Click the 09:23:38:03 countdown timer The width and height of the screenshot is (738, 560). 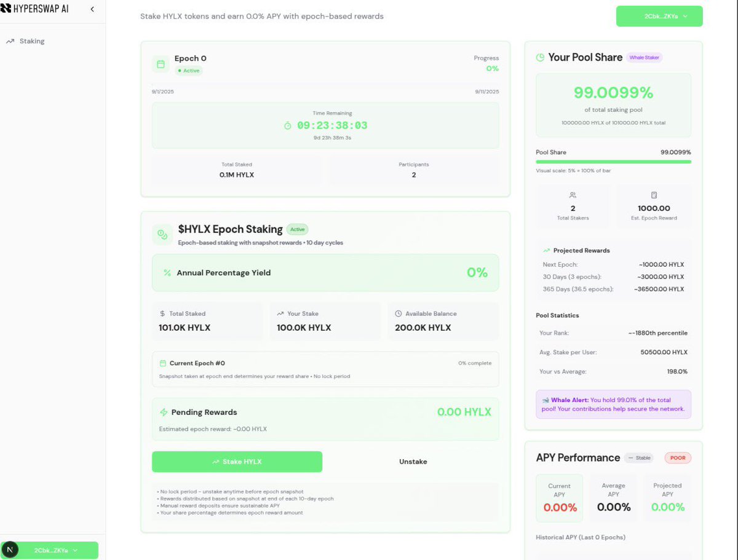click(332, 125)
